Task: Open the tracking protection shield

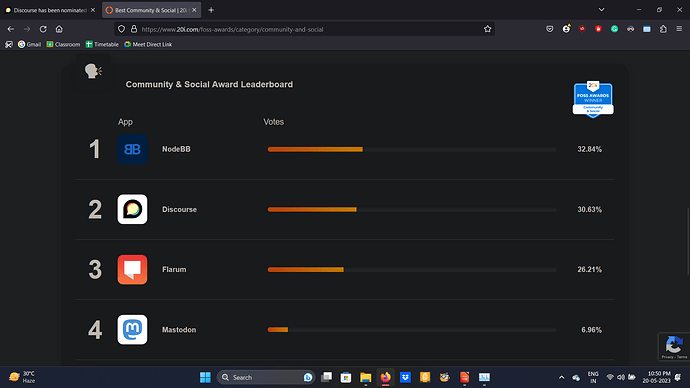Action: coord(121,29)
